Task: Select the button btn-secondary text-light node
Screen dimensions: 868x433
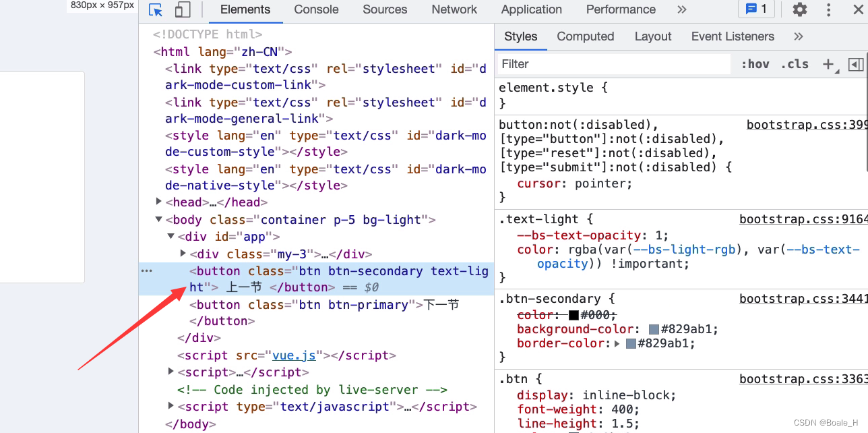Action: (x=316, y=279)
